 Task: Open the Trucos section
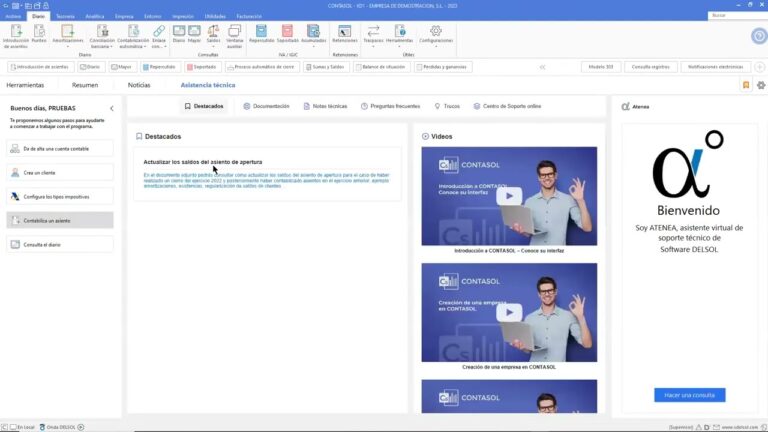click(x=447, y=106)
